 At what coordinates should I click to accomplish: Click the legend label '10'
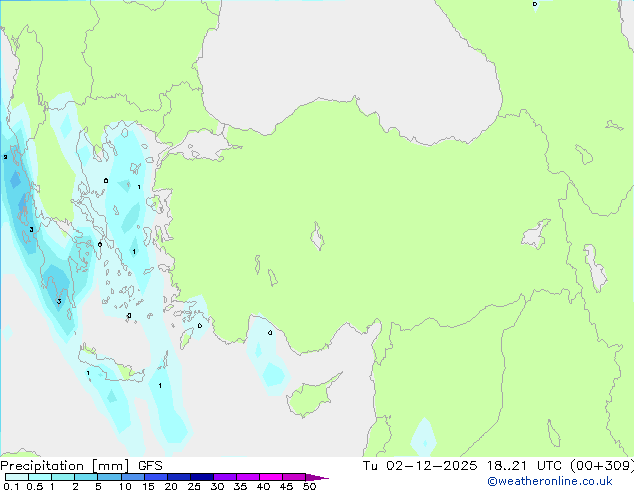click(x=125, y=486)
